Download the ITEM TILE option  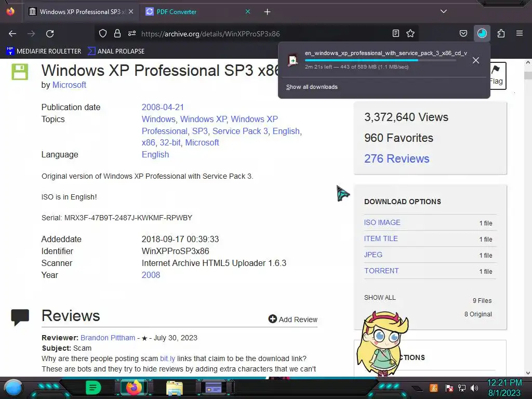pyautogui.click(x=381, y=238)
